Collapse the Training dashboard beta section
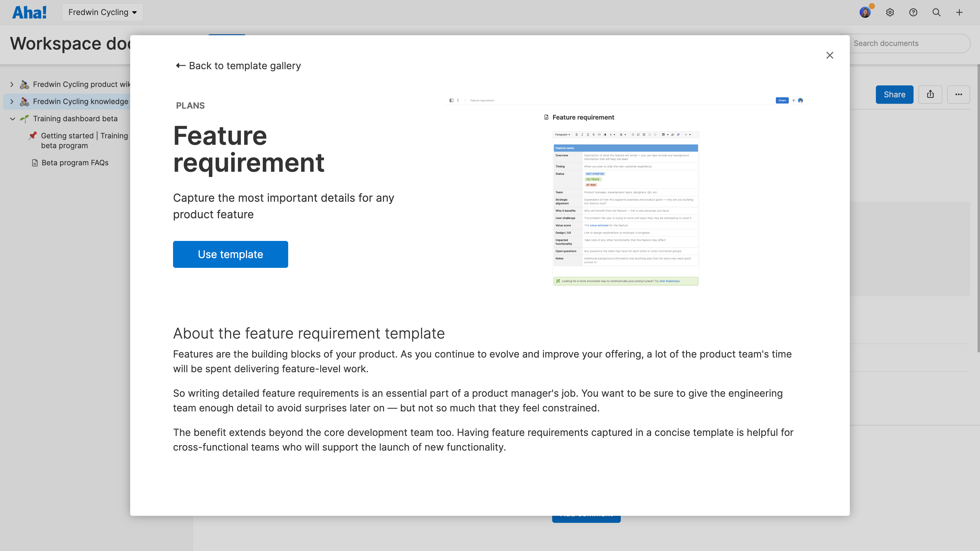This screenshot has height=551, width=980. point(12,119)
